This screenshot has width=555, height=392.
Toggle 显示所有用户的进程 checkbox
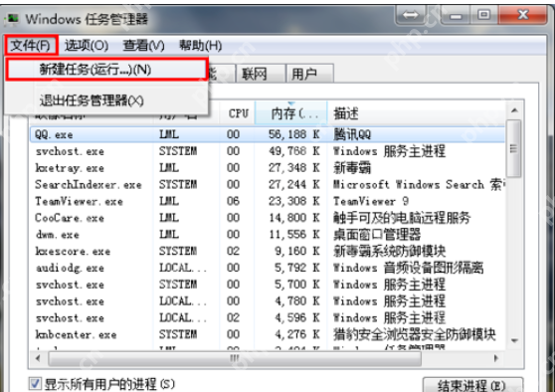(x=35, y=383)
